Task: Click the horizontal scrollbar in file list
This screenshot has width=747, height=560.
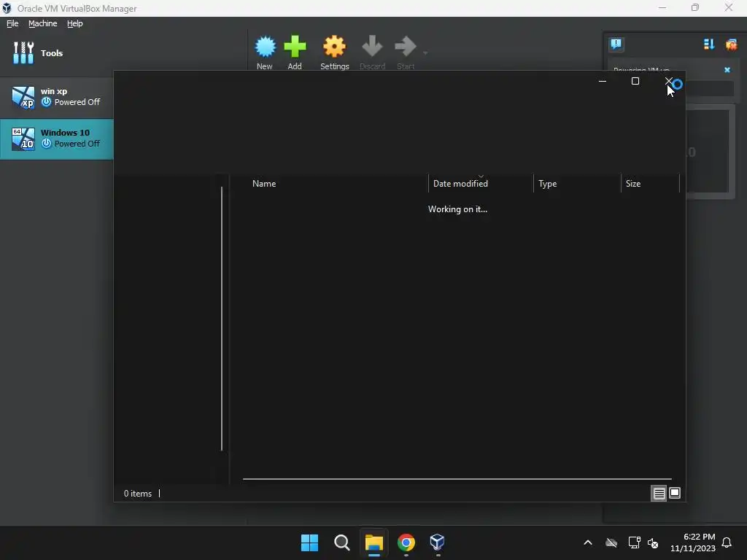Action: click(x=457, y=479)
